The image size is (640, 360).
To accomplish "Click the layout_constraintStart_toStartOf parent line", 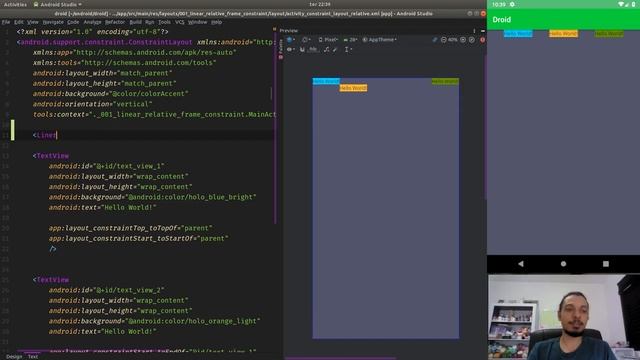I will coord(139,238).
